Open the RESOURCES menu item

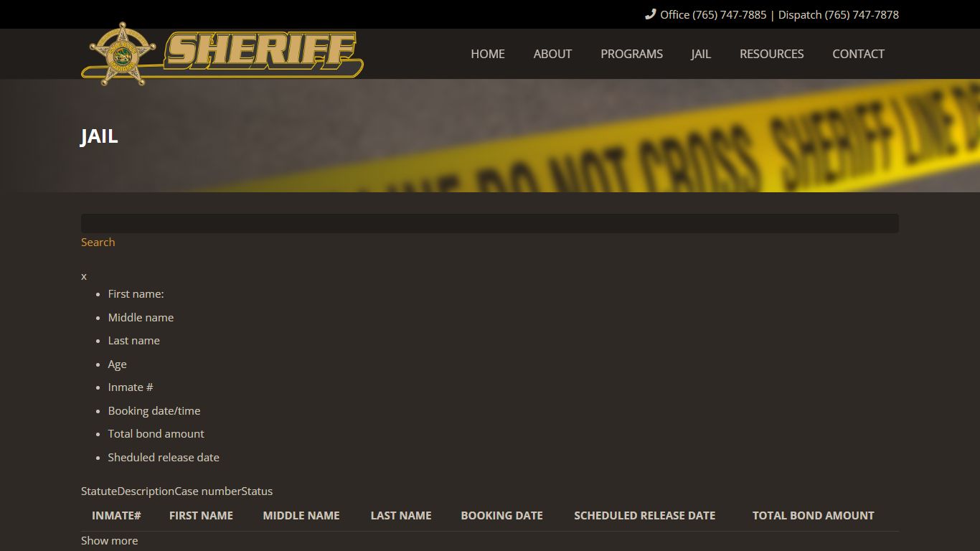pos(771,54)
